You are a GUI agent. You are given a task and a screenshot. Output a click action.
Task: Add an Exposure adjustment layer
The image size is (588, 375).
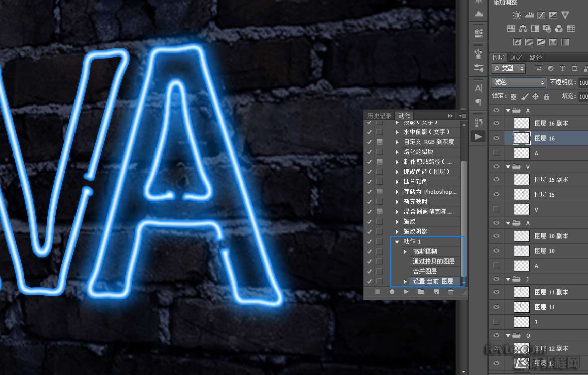(x=553, y=15)
